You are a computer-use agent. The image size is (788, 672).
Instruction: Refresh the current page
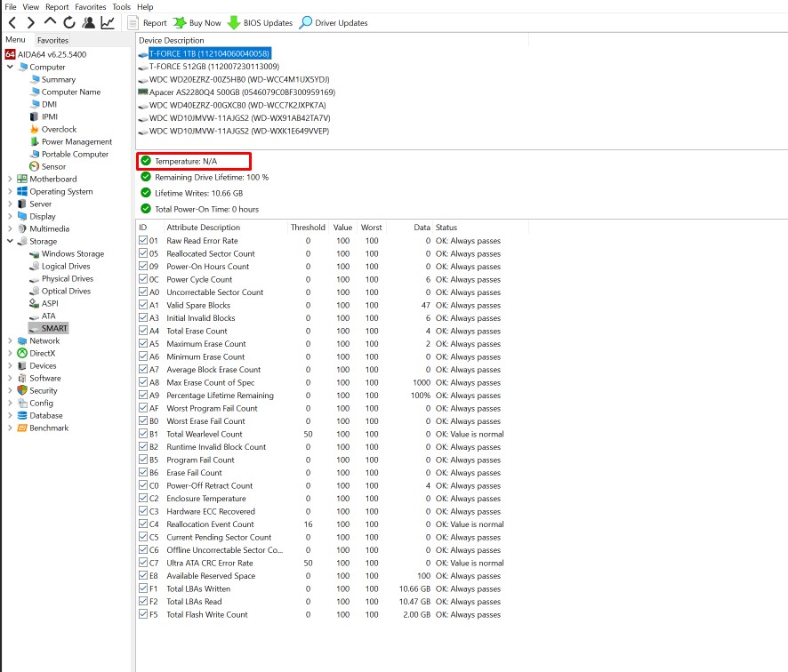click(69, 22)
